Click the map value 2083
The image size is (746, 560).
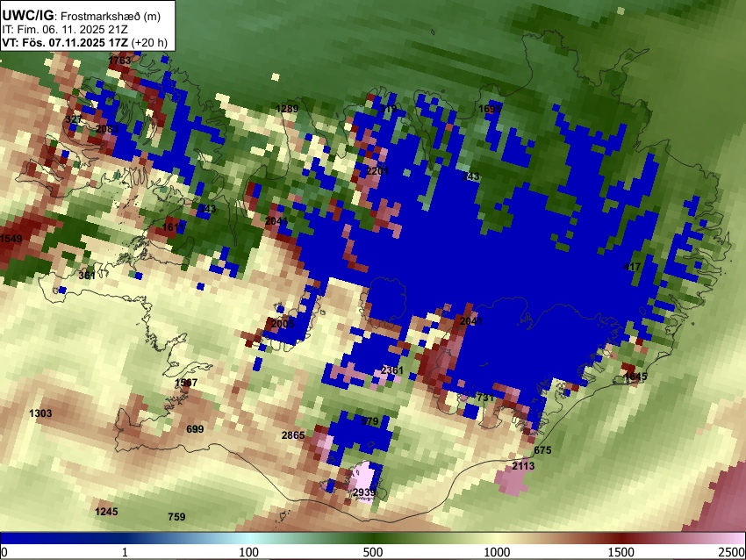click(x=108, y=129)
